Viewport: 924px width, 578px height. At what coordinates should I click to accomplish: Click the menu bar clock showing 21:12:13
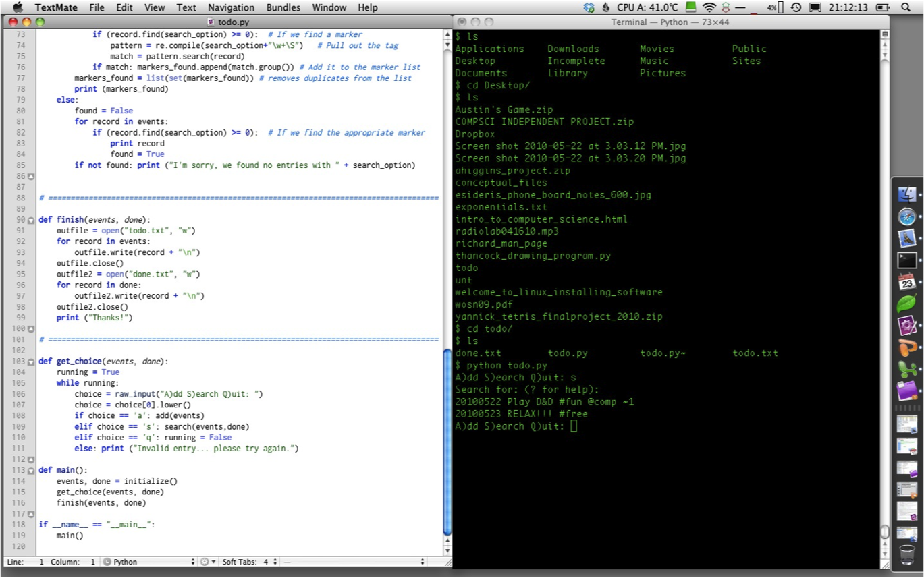(x=848, y=7)
